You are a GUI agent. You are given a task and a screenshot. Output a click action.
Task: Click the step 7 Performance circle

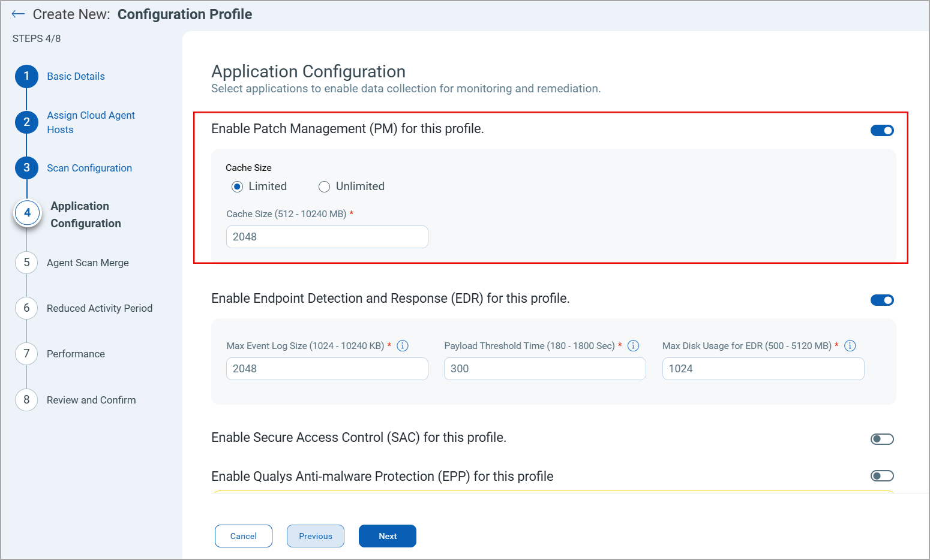[x=26, y=354]
